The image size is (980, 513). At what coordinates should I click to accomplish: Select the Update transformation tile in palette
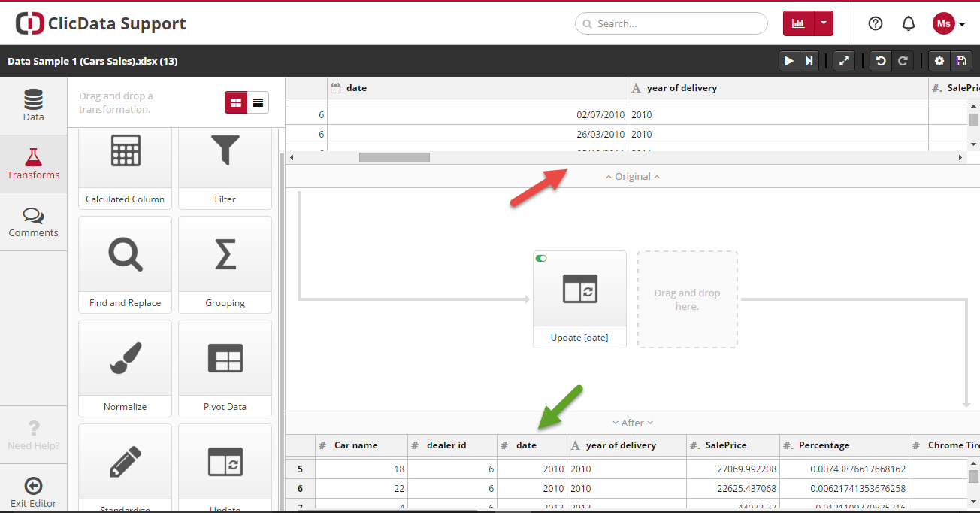click(x=225, y=468)
